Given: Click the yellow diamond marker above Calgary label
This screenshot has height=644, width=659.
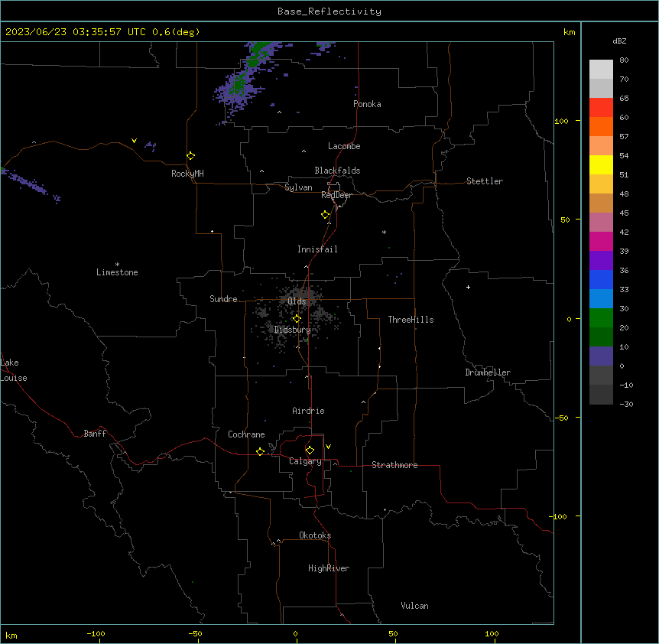Looking at the screenshot, I should click(x=310, y=450).
